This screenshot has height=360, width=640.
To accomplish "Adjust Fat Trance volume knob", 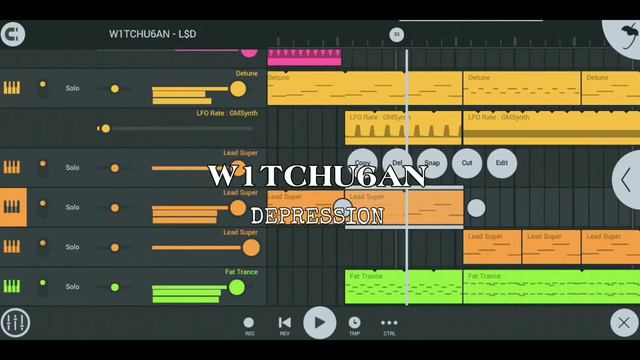I will 237,287.
